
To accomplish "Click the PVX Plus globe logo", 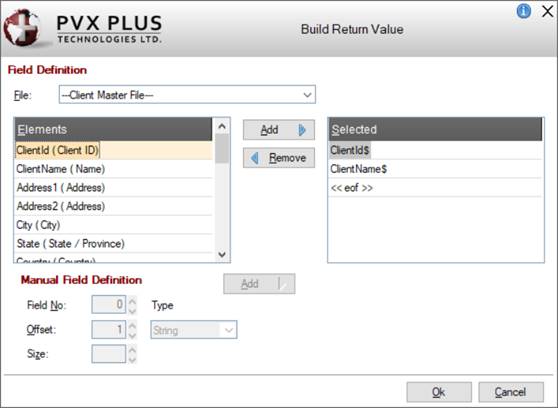I will [x=21, y=28].
